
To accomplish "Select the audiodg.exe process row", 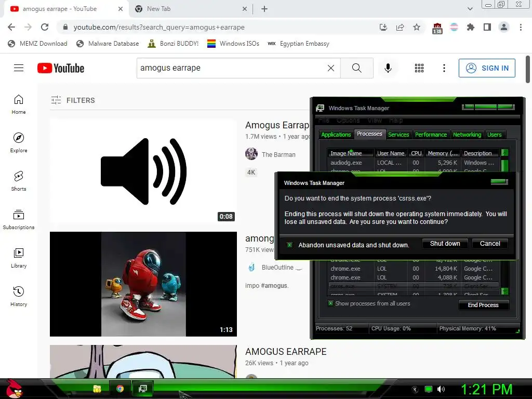I will coord(414,163).
